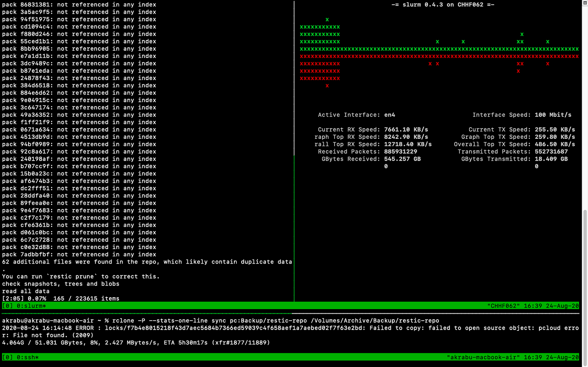
Task: Click Current TX Speed 255.50 KB/s
Action: (x=555, y=129)
